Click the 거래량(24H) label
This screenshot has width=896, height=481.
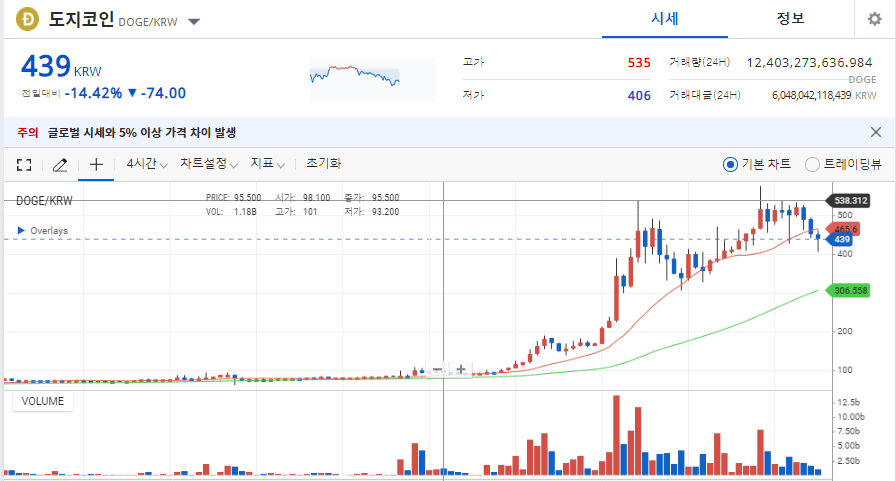(x=699, y=62)
